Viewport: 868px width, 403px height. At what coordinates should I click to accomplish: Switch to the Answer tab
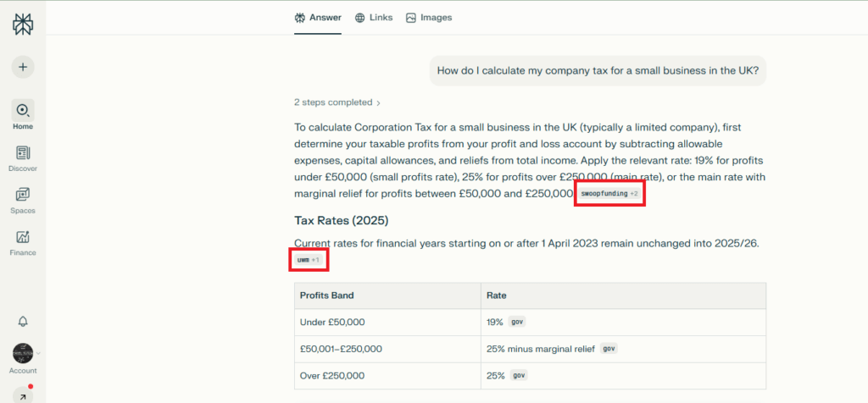(x=318, y=18)
